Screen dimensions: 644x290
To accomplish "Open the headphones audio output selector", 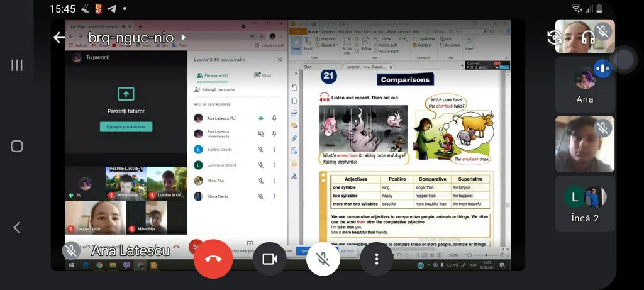I will pos(588,36).
